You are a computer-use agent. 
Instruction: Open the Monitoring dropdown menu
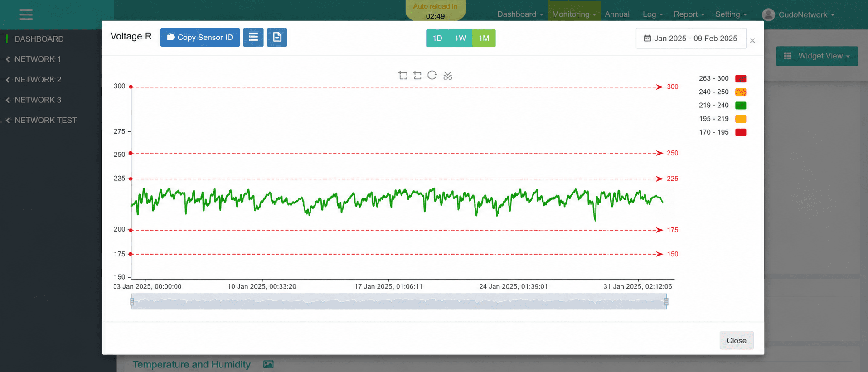pos(574,14)
